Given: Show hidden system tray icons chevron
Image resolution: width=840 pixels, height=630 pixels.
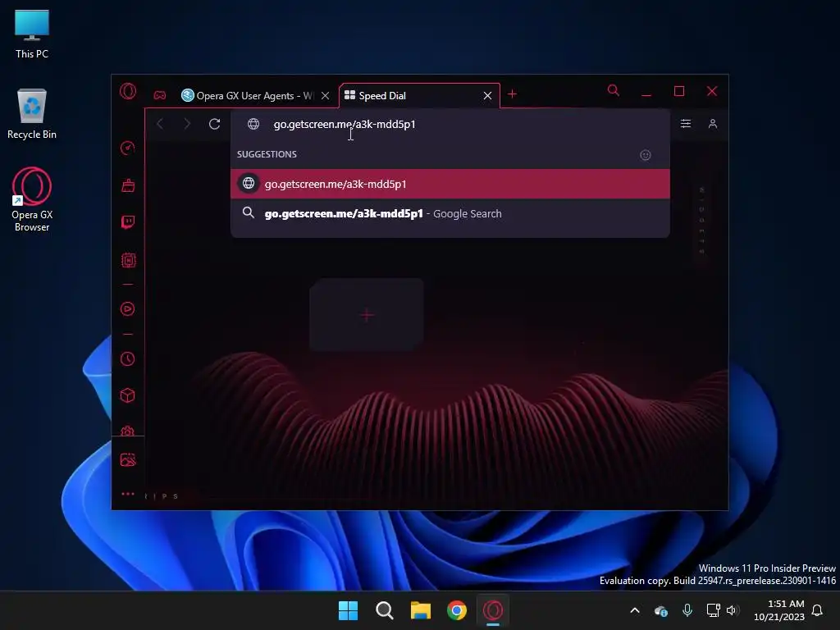Looking at the screenshot, I should [635, 610].
